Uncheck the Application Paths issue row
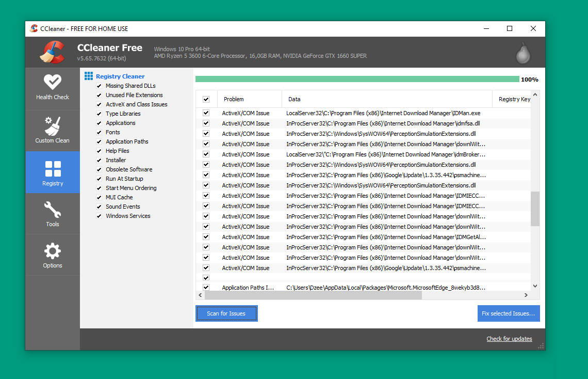588x379 pixels. pyautogui.click(x=206, y=288)
